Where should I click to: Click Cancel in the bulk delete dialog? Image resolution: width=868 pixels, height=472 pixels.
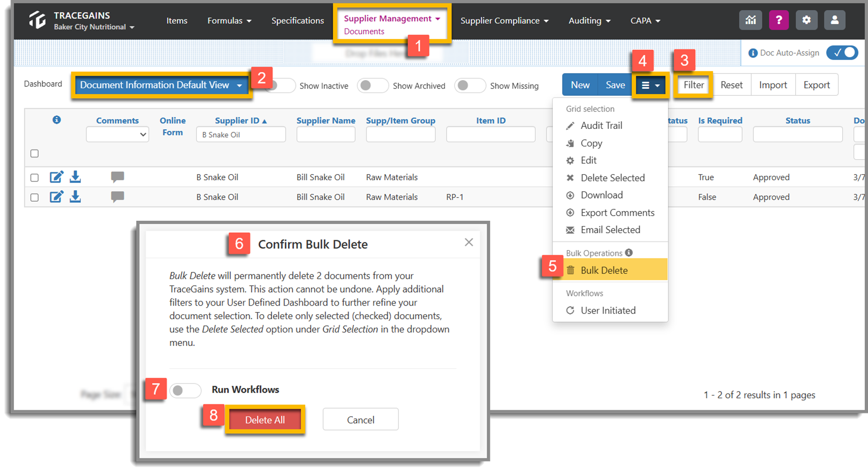click(360, 420)
